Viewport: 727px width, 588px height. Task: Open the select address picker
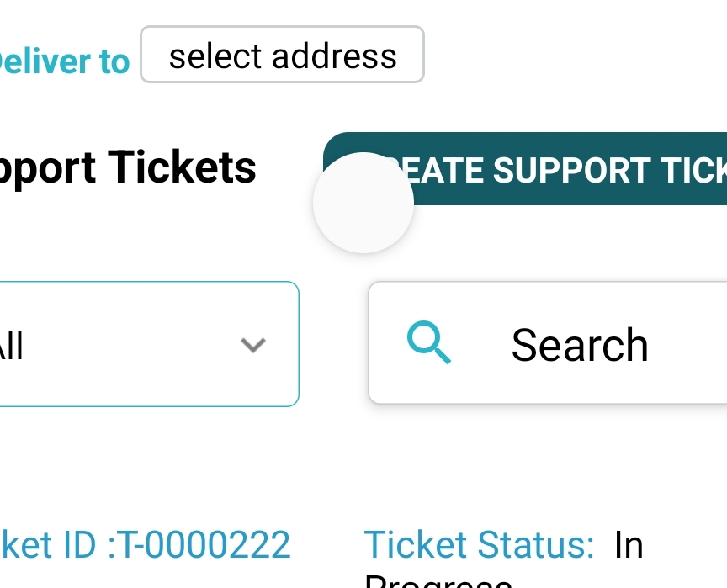coord(283,54)
